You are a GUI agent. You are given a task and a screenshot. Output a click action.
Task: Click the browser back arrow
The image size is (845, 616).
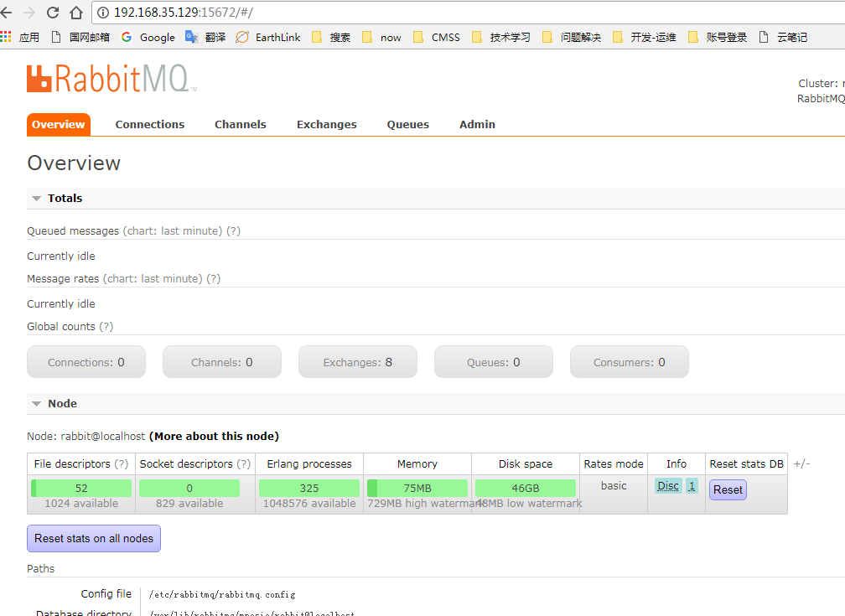6,13
